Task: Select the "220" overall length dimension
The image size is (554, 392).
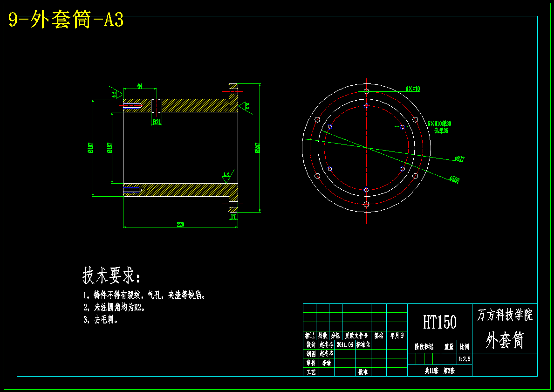Action: coord(180,225)
